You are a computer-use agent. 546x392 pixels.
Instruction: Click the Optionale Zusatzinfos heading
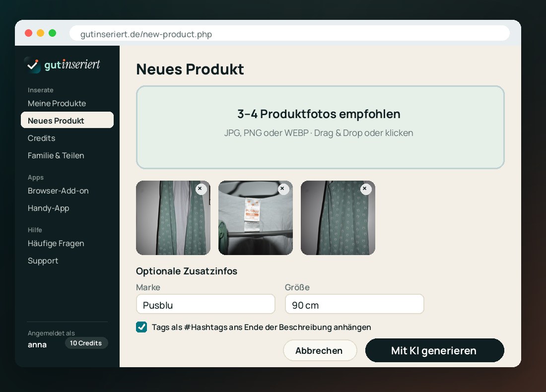187,271
